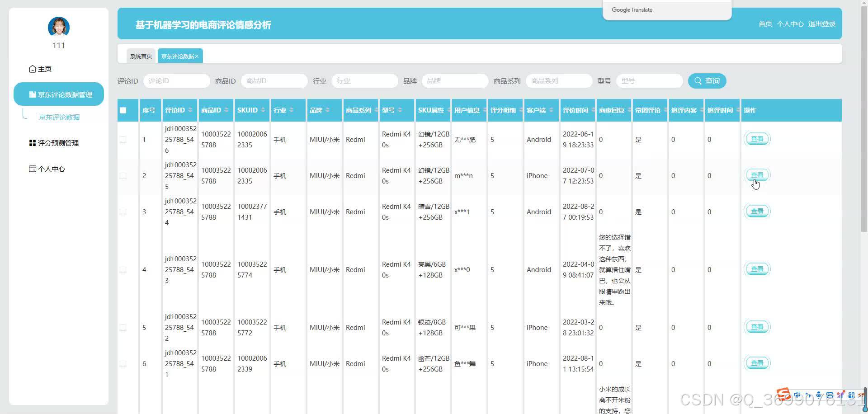Click 首页 link in top header

tap(765, 24)
